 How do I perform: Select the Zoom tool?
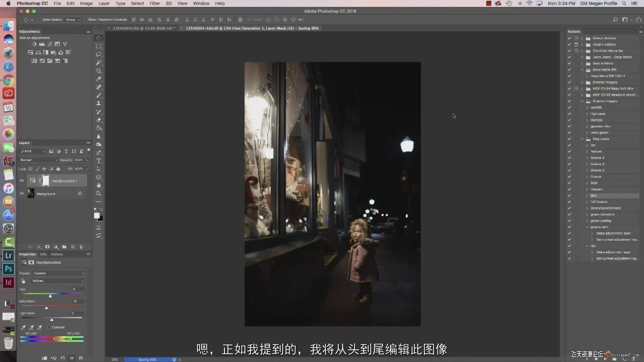tap(98, 193)
